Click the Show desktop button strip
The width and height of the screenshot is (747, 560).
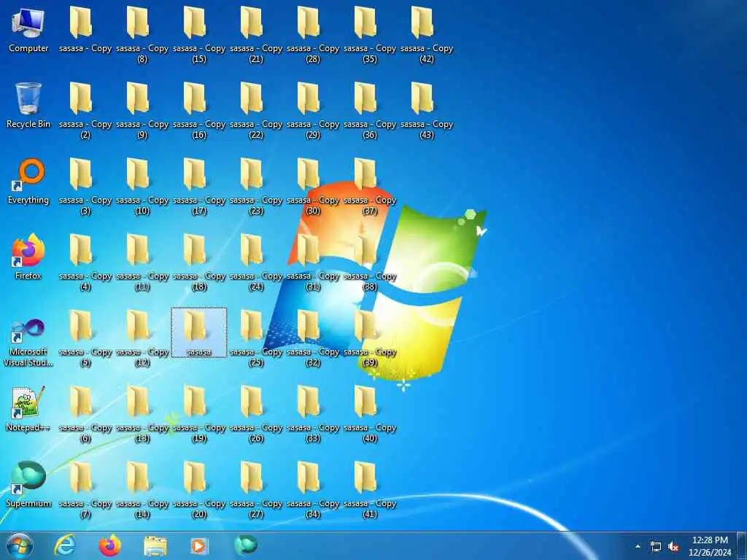pyautogui.click(x=742, y=545)
